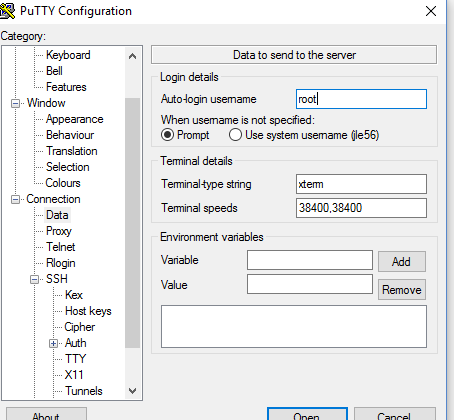Click the Variable name input field
454x420 pixels.
[x=310, y=260]
